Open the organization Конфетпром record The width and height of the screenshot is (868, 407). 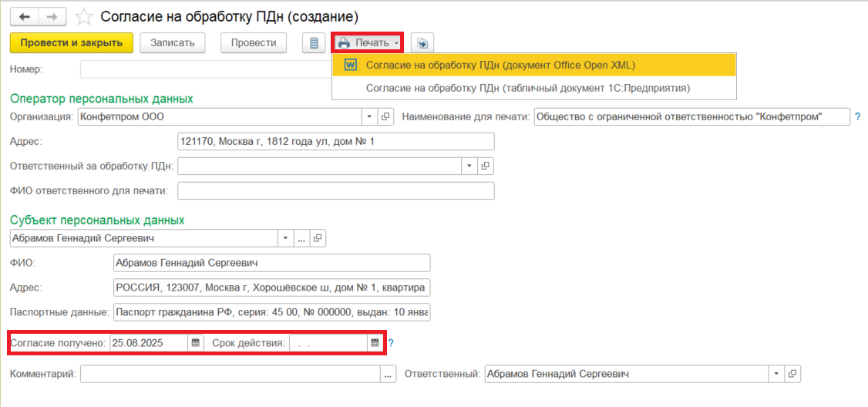(x=385, y=117)
